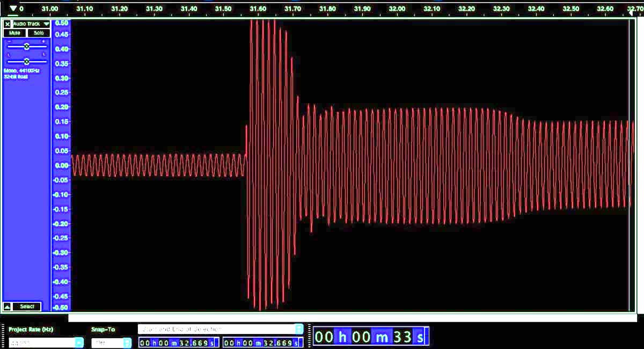Click the Mono, 44100Hz track info text

coord(21,70)
